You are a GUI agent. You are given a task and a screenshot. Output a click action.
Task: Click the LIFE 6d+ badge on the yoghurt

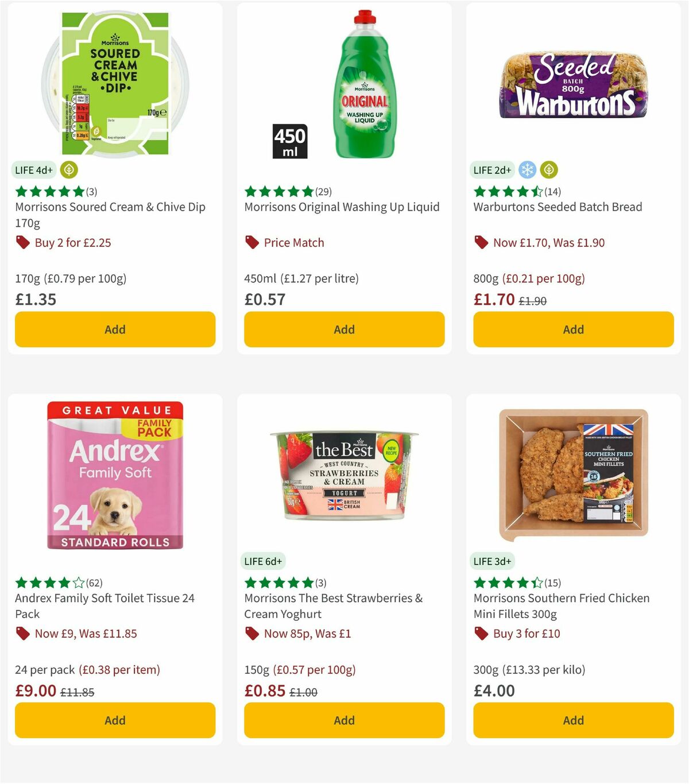pos(262,561)
